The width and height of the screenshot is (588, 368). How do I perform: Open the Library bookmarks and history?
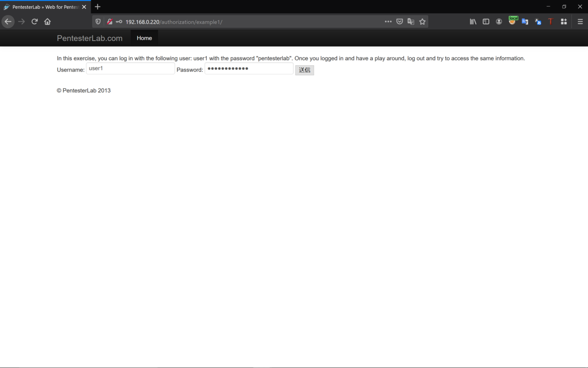tap(473, 22)
